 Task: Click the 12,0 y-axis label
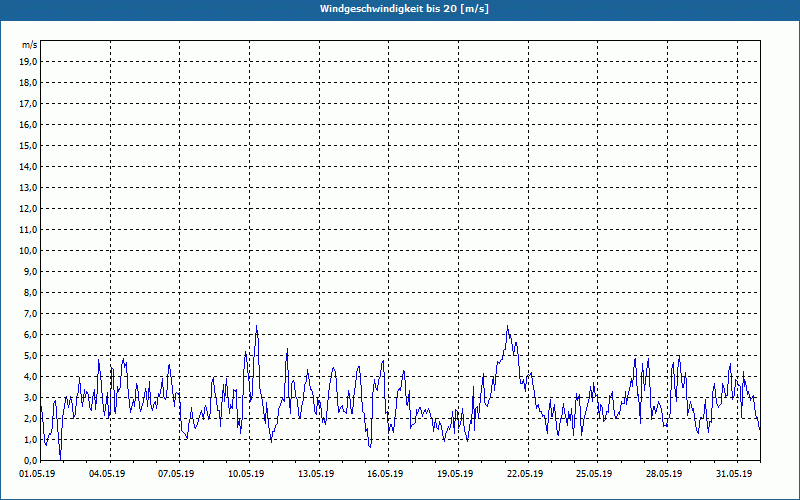[28, 208]
